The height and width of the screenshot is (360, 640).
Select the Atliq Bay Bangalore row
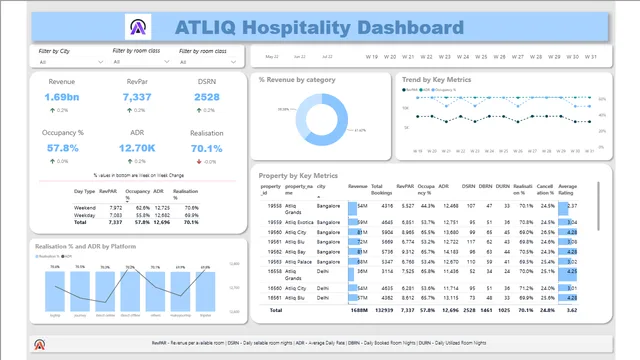419,252
